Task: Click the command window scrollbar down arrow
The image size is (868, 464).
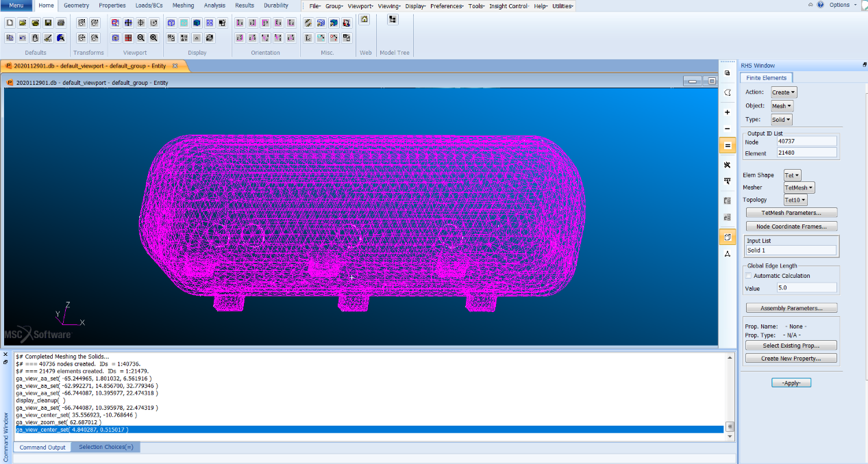Action: click(x=730, y=436)
